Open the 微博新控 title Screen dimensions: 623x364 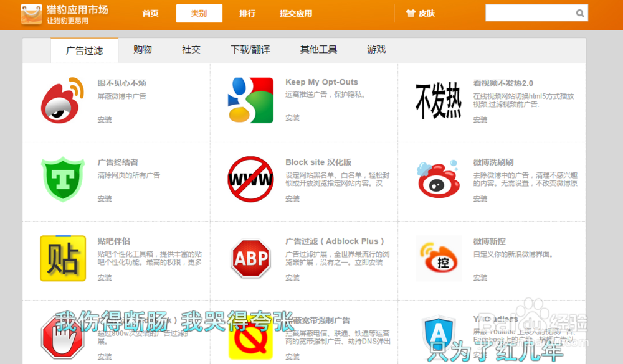point(490,241)
